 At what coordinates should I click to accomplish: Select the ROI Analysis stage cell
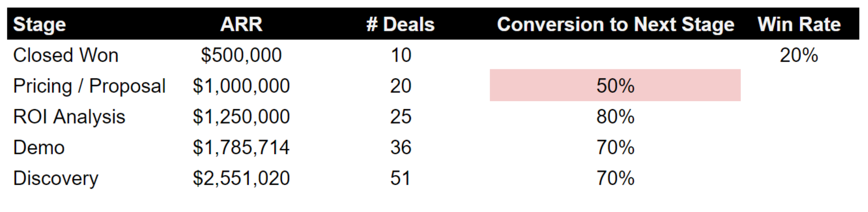(69, 117)
